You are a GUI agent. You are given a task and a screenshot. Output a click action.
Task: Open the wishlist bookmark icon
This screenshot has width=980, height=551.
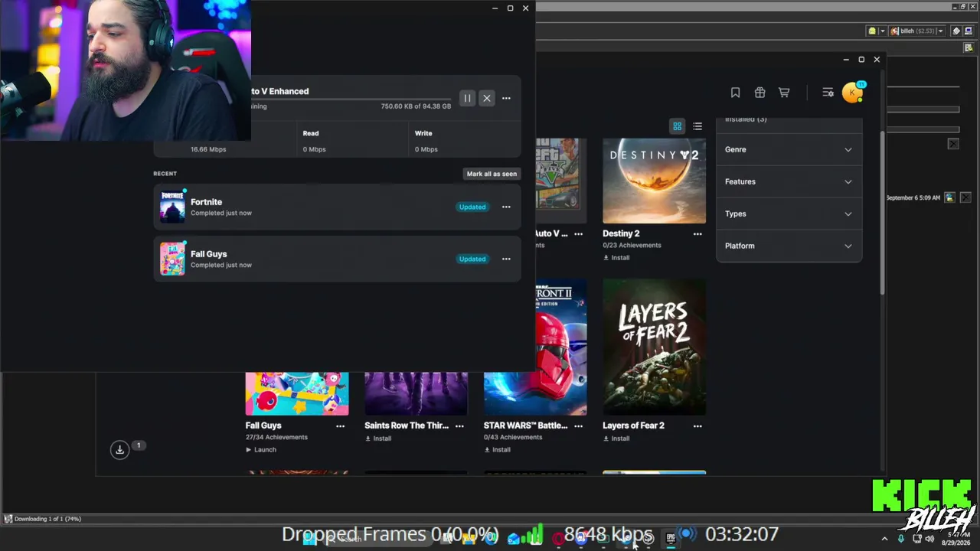pyautogui.click(x=735, y=93)
